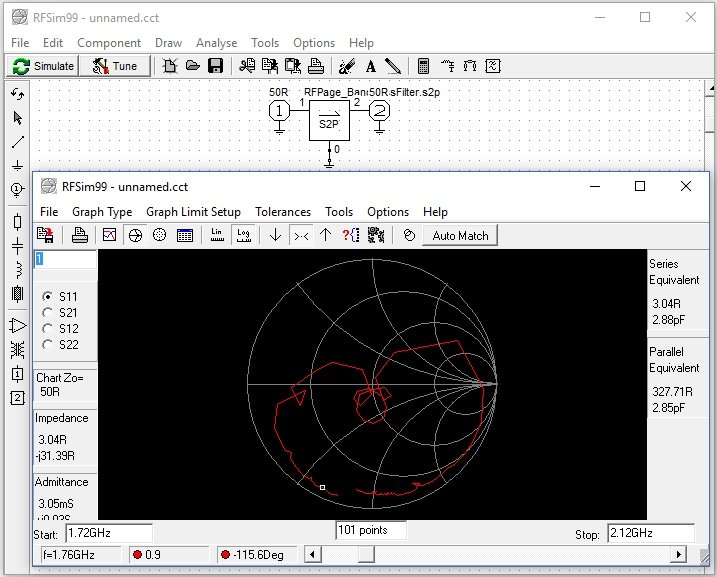Image resolution: width=717 pixels, height=577 pixels.
Task: Click the gears settings icon
Action: pyautogui.click(x=376, y=235)
